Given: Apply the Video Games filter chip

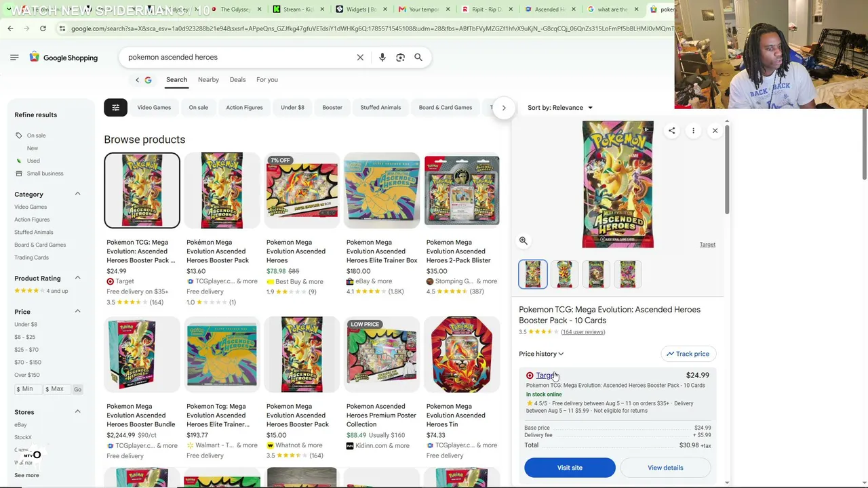Looking at the screenshot, I should (x=154, y=108).
